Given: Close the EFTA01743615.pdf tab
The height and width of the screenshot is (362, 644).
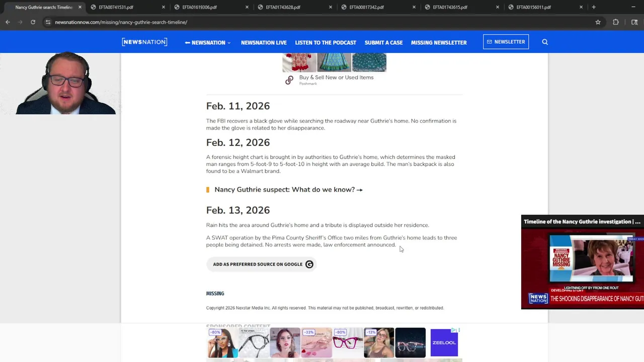Looking at the screenshot, I should [498, 7].
